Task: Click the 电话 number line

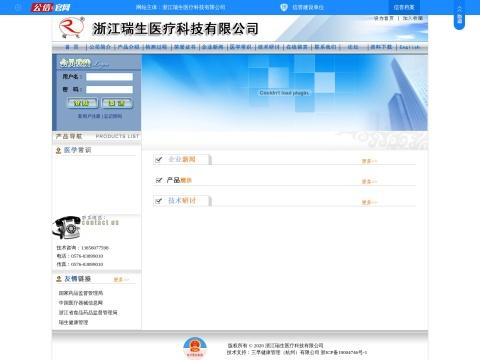Action: 80,256
